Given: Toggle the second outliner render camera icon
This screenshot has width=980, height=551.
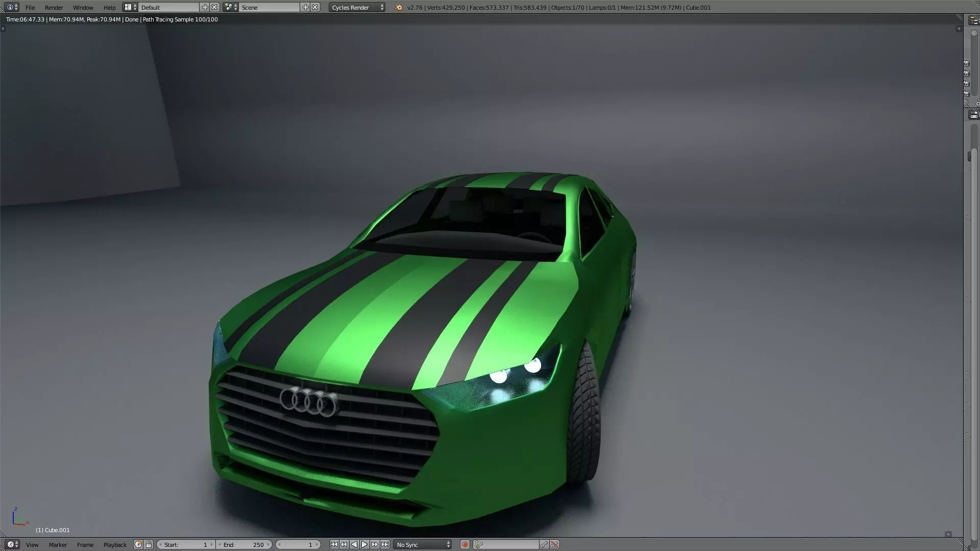Looking at the screenshot, I should (967, 74).
